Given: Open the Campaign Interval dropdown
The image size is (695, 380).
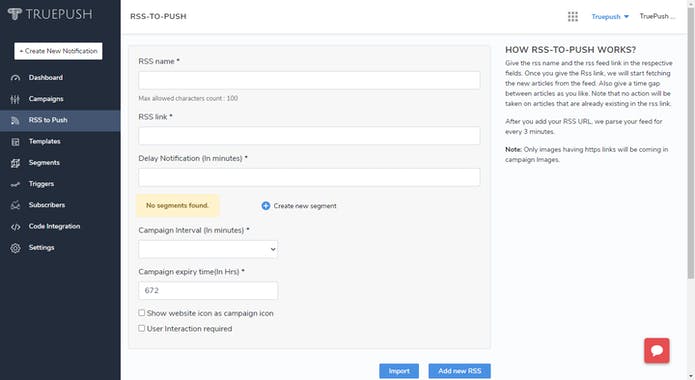Looking at the screenshot, I should (208, 249).
